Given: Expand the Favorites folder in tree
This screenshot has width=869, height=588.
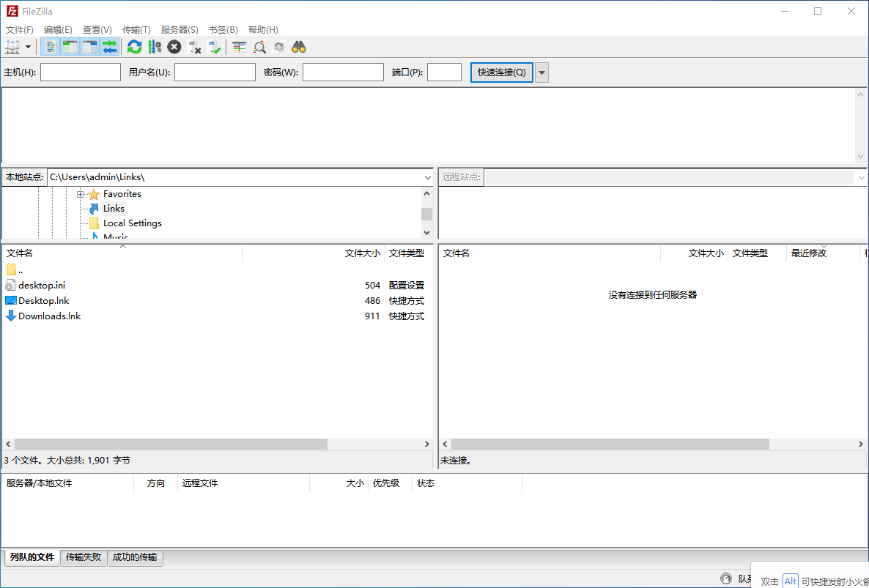Looking at the screenshot, I should tap(81, 193).
